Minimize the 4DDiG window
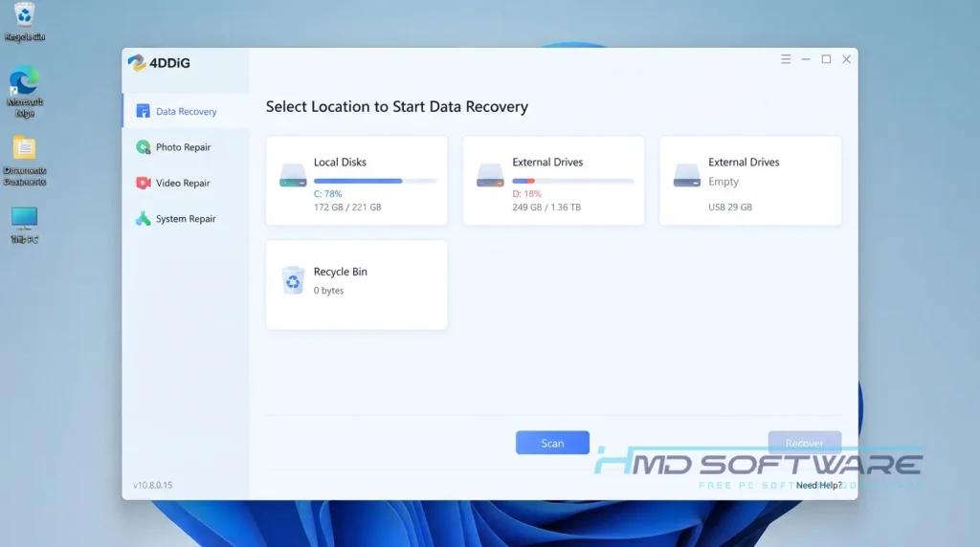 (806, 58)
